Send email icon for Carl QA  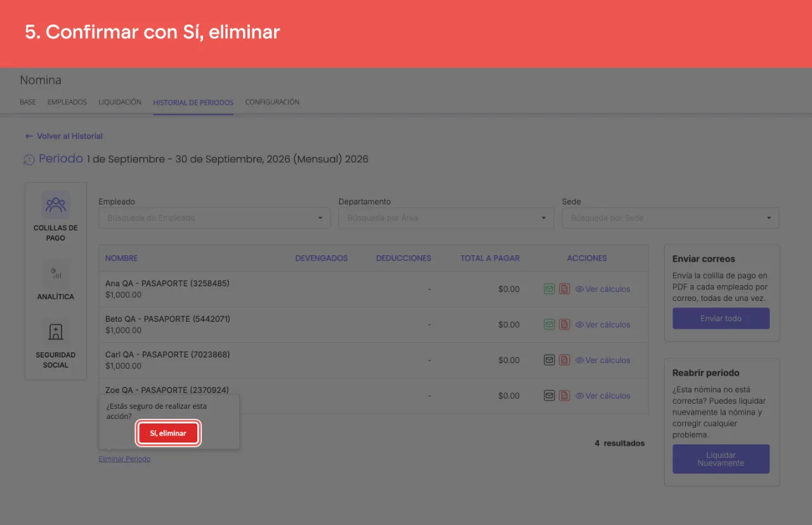point(549,360)
